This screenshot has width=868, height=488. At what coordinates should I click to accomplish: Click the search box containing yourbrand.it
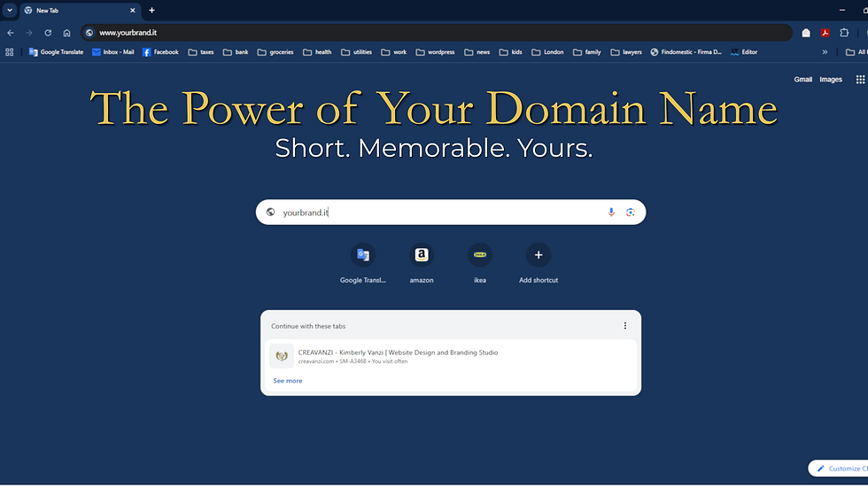pyautogui.click(x=451, y=212)
